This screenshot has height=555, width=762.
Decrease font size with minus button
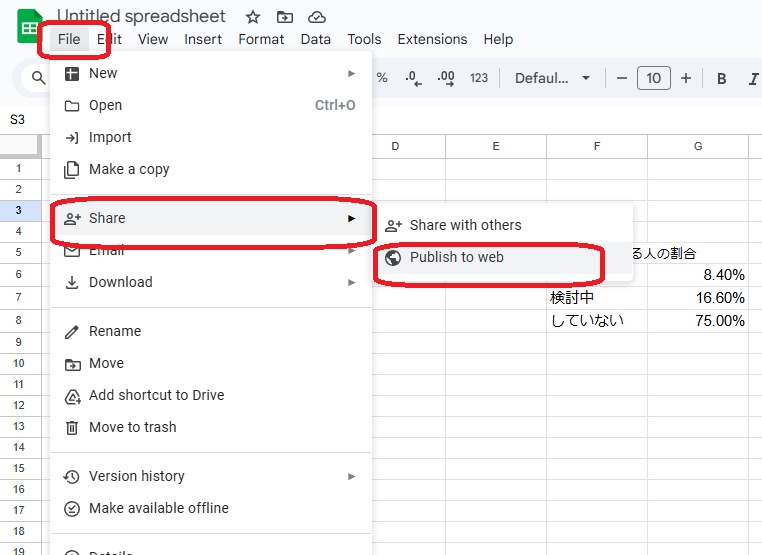coord(622,78)
